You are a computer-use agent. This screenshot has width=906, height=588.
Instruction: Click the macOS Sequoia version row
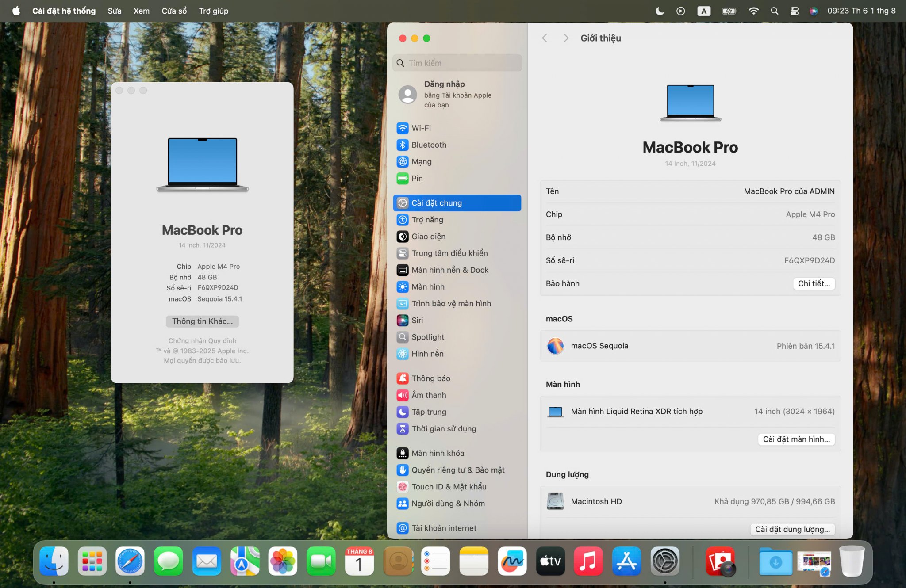pyautogui.click(x=690, y=346)
